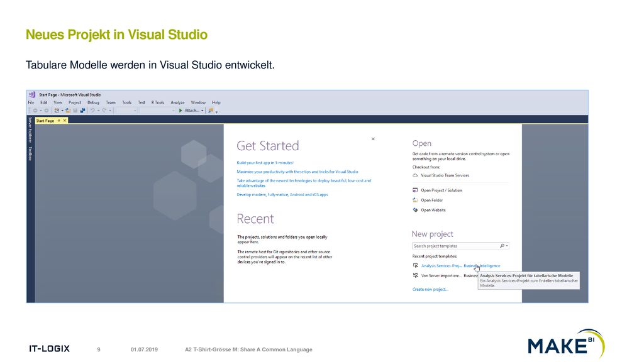Open the toolbar overflow options arrow

point(216,112)
